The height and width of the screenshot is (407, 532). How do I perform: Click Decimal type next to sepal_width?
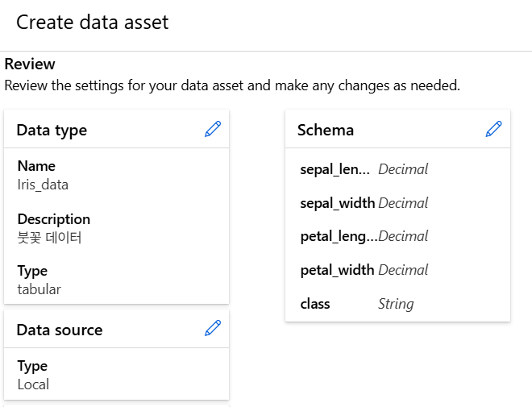pyautogui.click(x=403, y=203)
